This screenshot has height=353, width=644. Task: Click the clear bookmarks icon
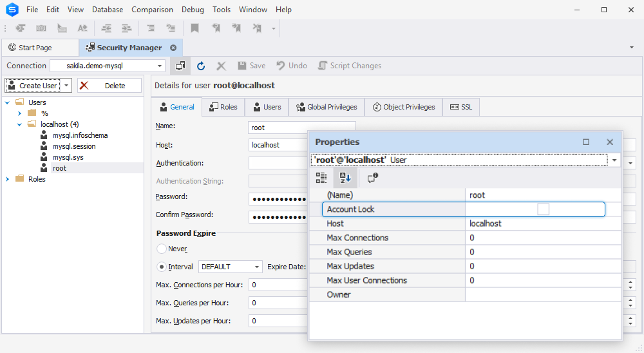point(257,28)
